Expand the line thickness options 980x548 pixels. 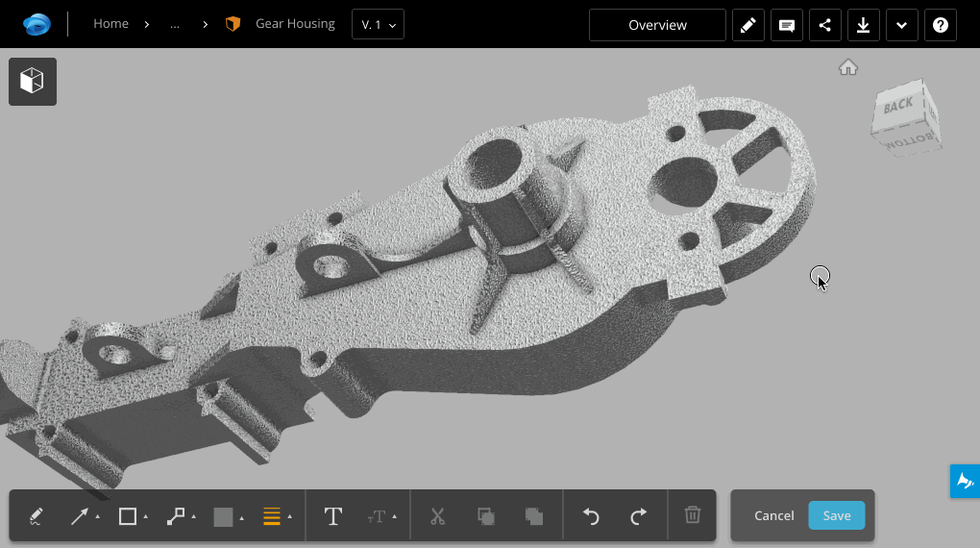coord(277,516)
